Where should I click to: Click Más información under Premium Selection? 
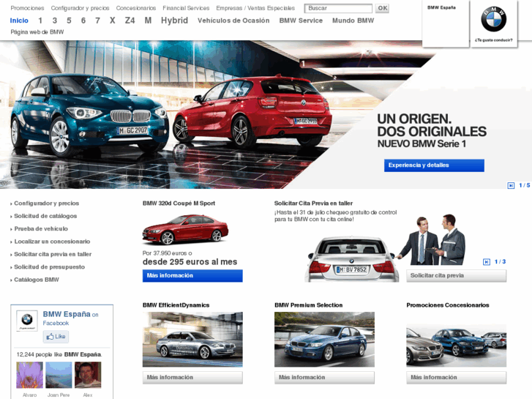[324, 378]
